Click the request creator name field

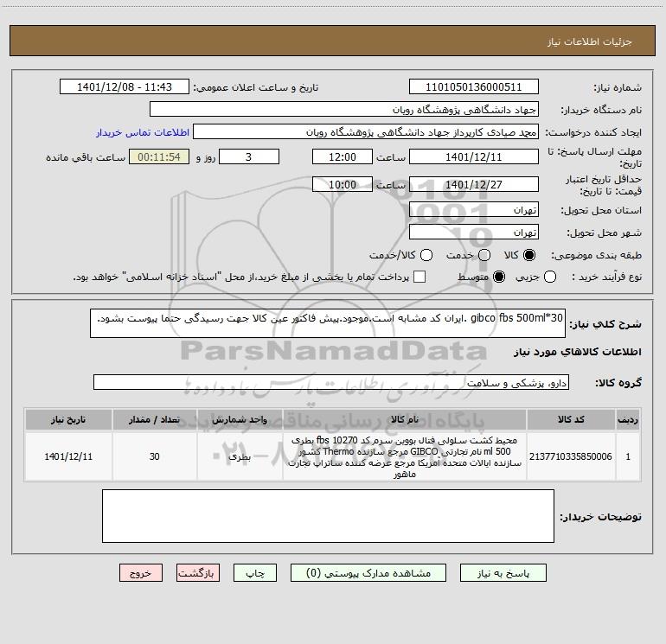[x=366, y=132]
